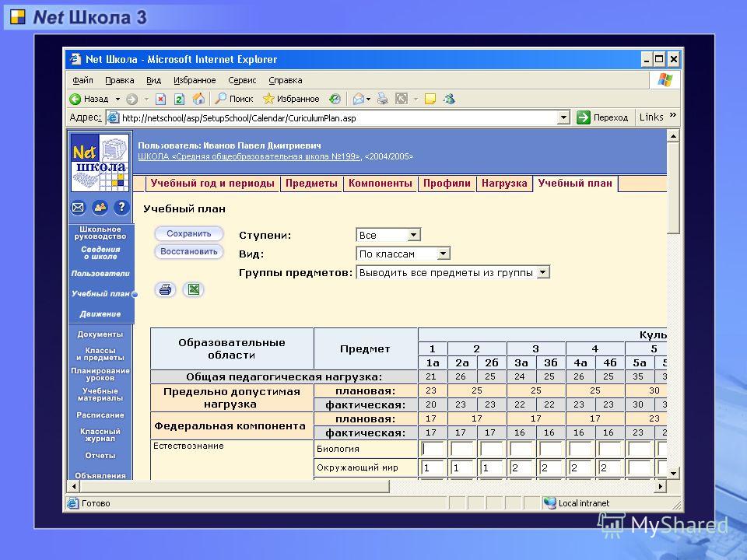This screenshot has height=560, width=747.
Task: Print the curriculum plan via printer icon
Action: 165,289
